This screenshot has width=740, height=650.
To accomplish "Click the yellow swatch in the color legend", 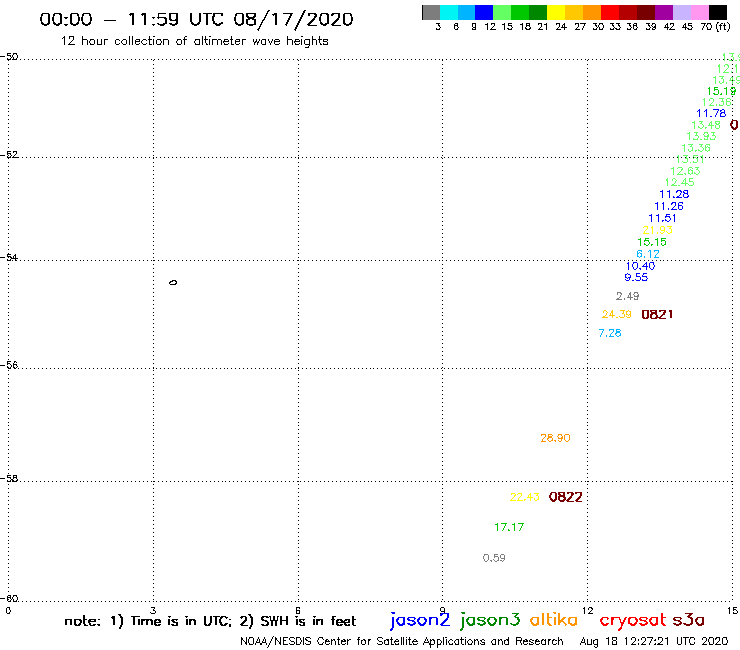I will [555, 12].
